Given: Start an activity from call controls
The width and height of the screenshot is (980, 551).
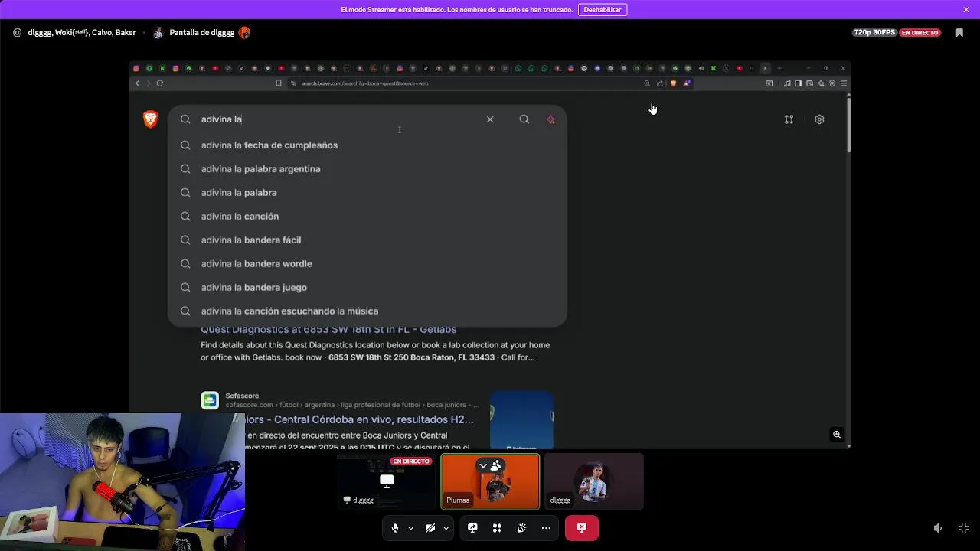Looking at the screenshot, I should tap(497, 528).
